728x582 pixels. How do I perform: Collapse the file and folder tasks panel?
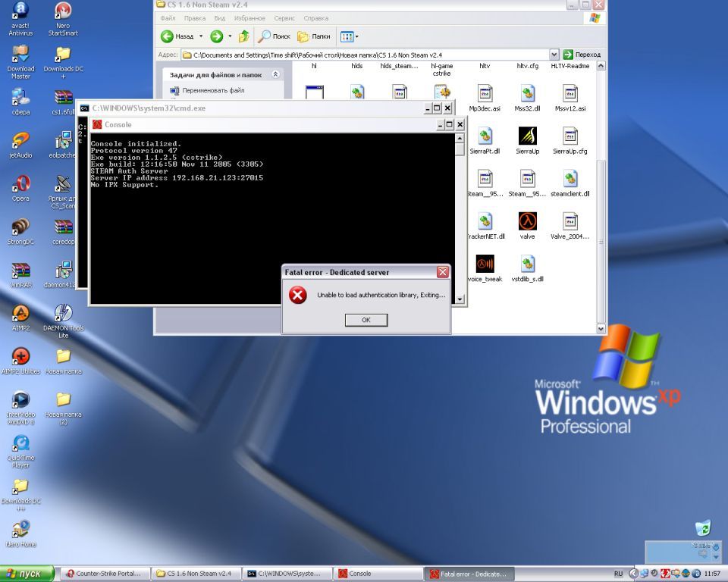coord(275,74)
